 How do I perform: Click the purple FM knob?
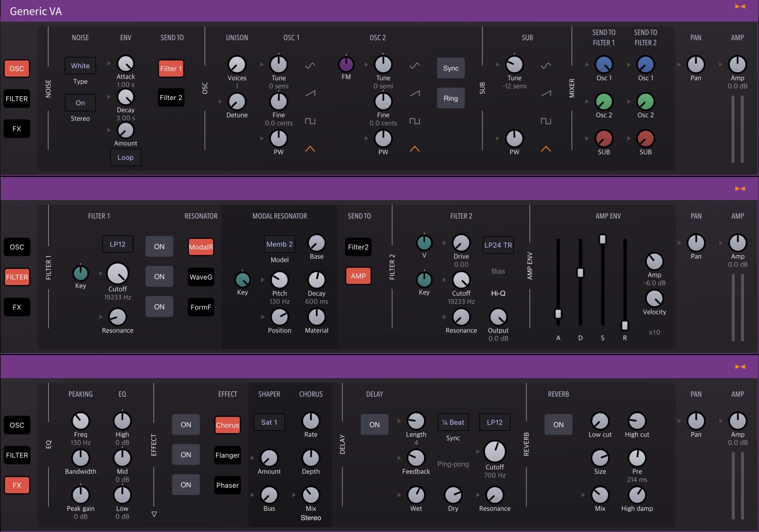[x=346, y=64]
